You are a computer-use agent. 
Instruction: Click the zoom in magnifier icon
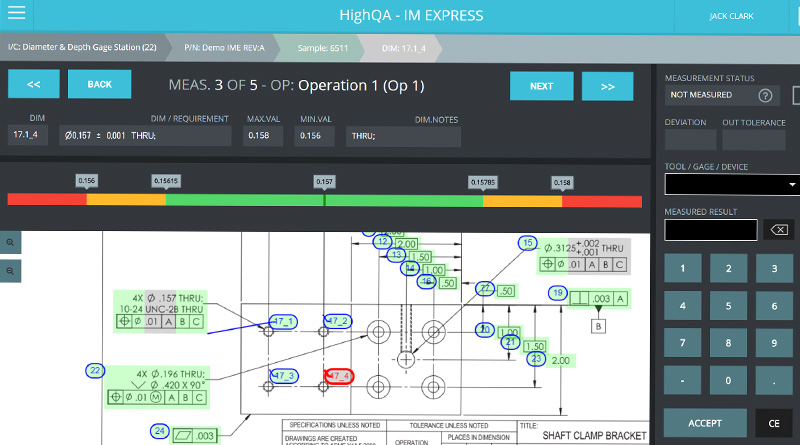10,242
